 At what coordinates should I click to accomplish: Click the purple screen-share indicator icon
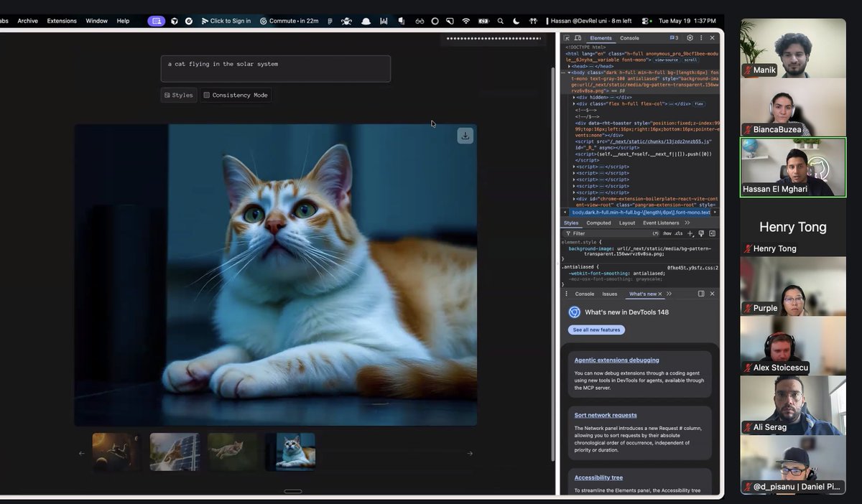click(x=156, y=21)
